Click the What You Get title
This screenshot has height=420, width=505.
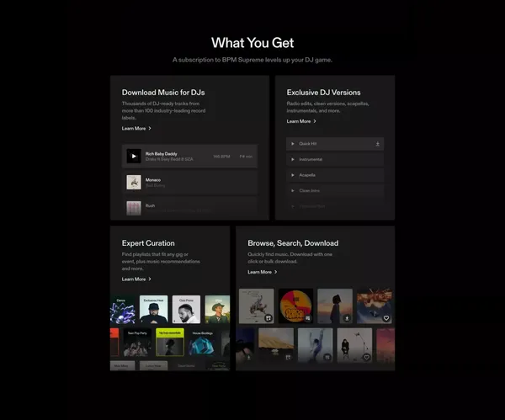pyautogui.click(x=252, y=43)
